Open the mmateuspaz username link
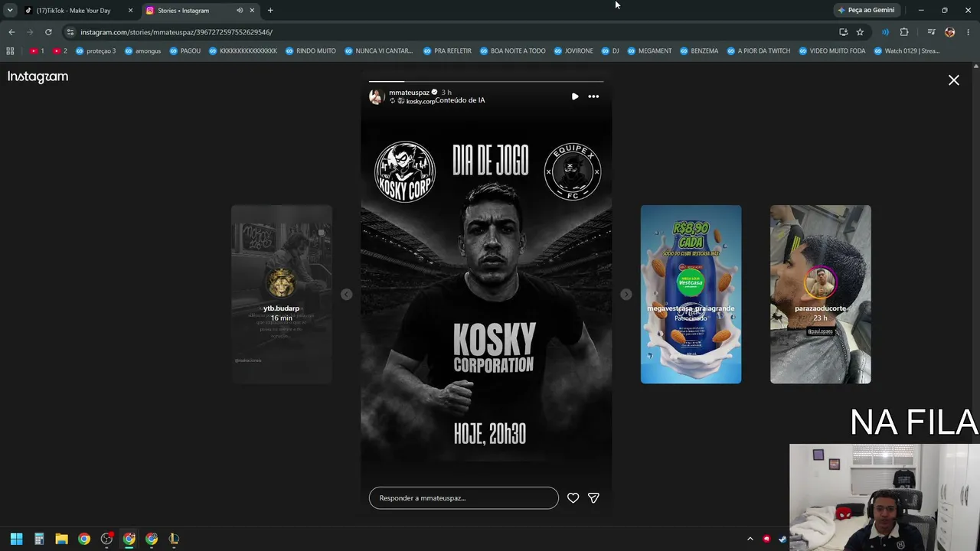This screenshot has height=551, width=980. pyautogui.click(x=409, y=93)
